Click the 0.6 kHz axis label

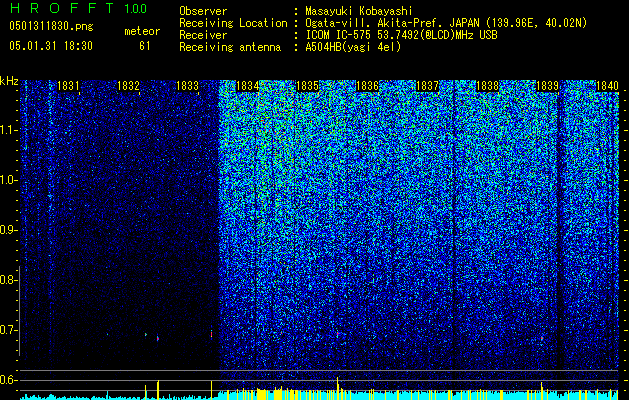pos(8,380)
